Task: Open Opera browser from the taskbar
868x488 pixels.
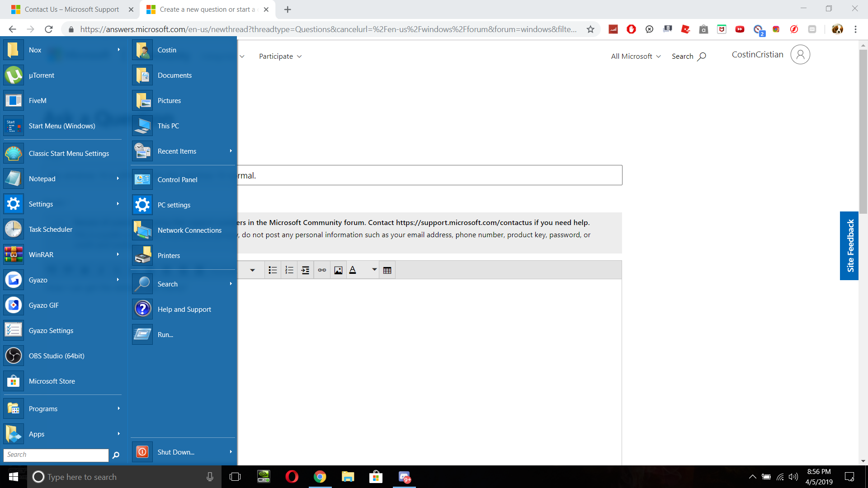Action: (292, 477)
